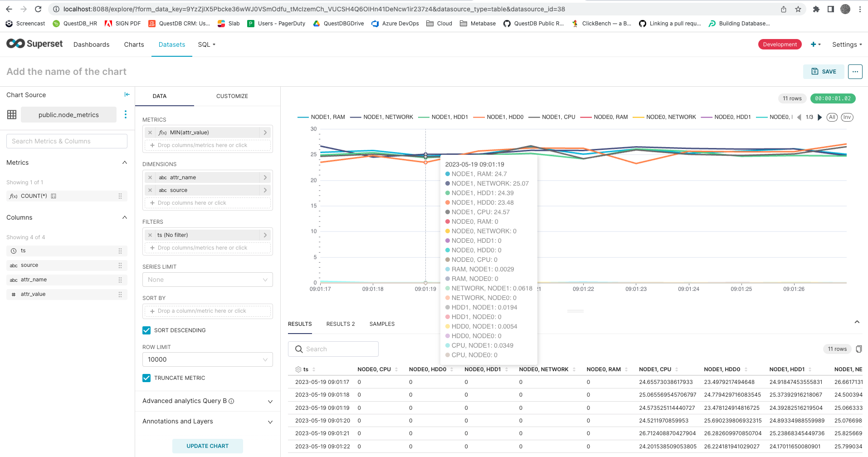This screenshot has width=868, height=457.
Task: Click the Search Metrics & Columns field
Action: [67, 141]
